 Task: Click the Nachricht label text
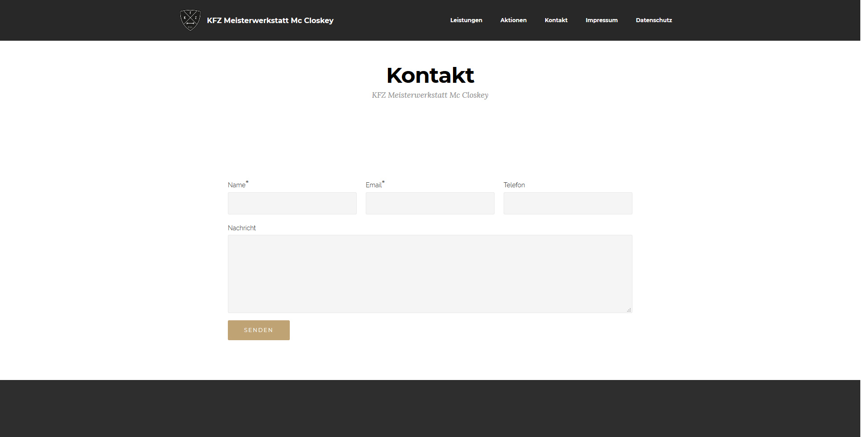242,228
